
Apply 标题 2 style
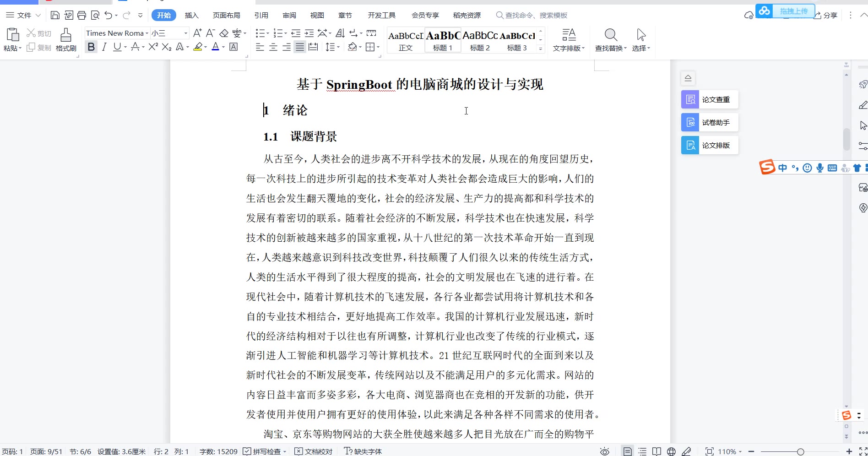480,40
